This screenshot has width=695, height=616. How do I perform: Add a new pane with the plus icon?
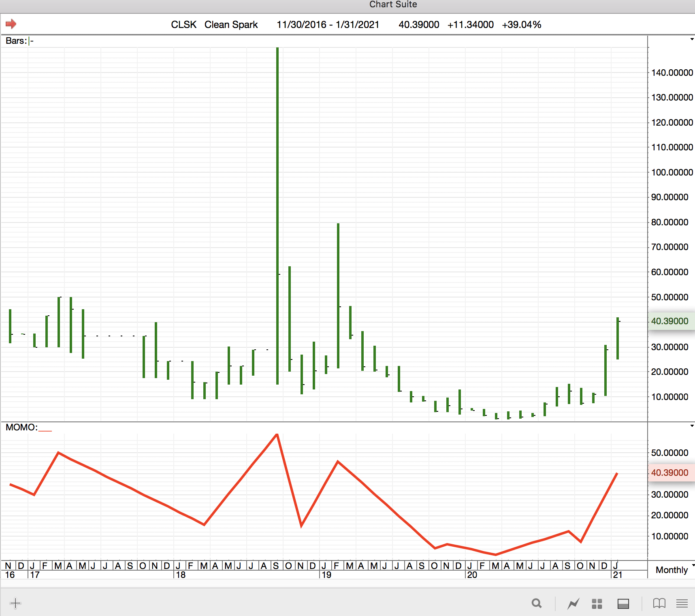pyautogui.click(x=15, y=603)
